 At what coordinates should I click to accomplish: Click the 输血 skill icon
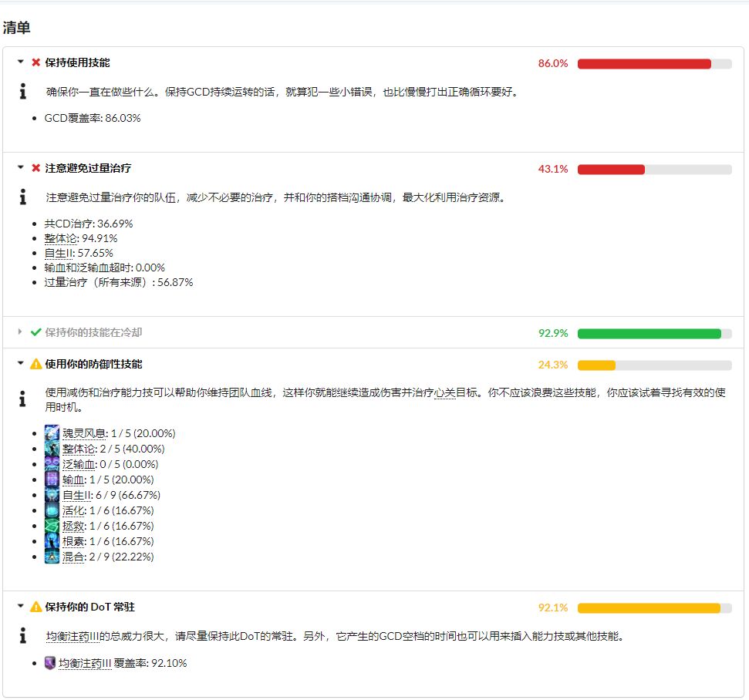tap(52, 480)
